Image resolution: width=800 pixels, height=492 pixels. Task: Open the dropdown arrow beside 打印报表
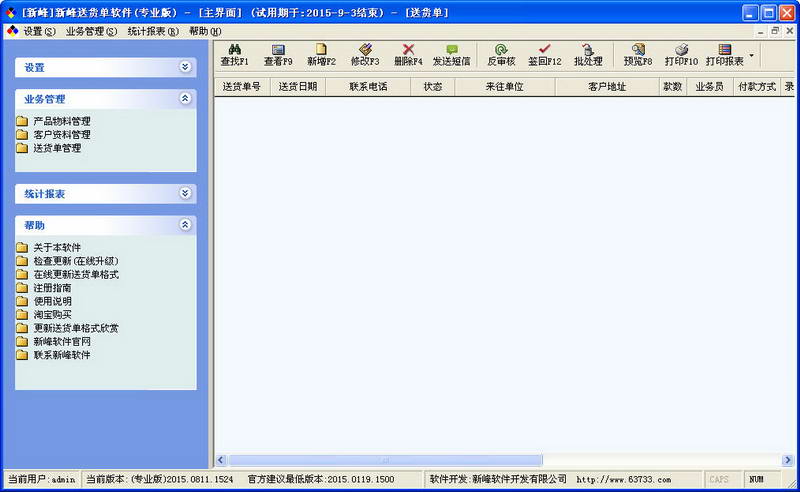coord(751,55)
